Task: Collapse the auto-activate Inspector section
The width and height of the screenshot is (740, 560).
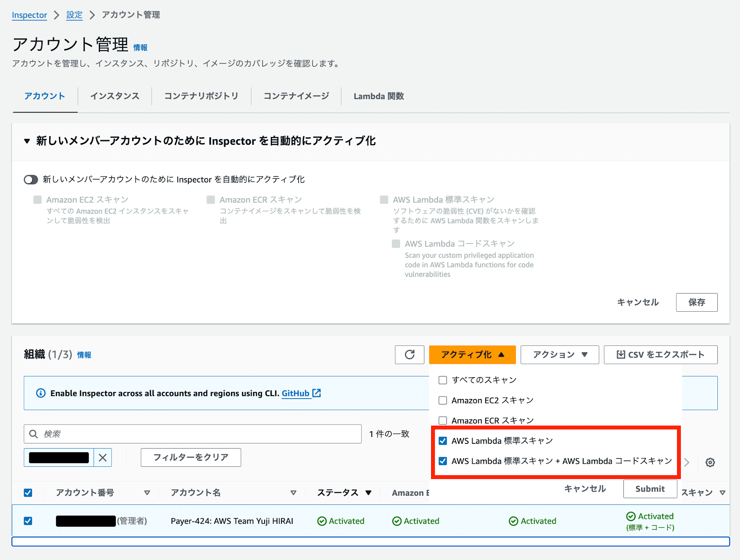Action: tap(27, 141)
